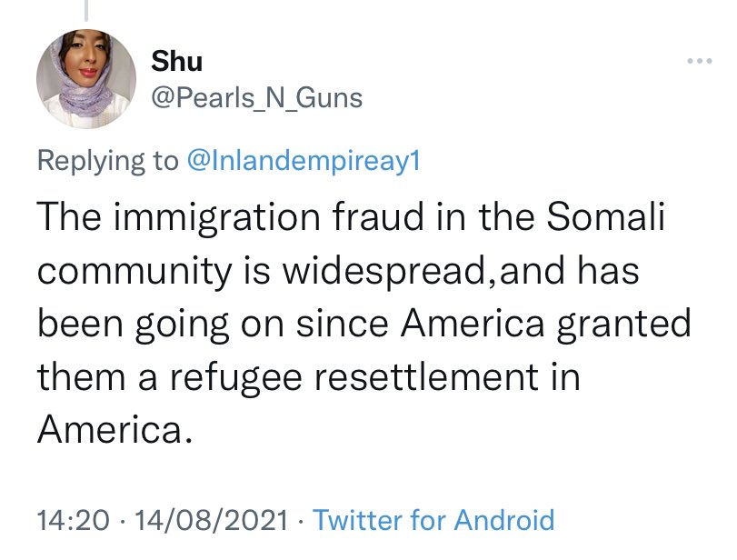Open the display name Shu

coord(176,61)
